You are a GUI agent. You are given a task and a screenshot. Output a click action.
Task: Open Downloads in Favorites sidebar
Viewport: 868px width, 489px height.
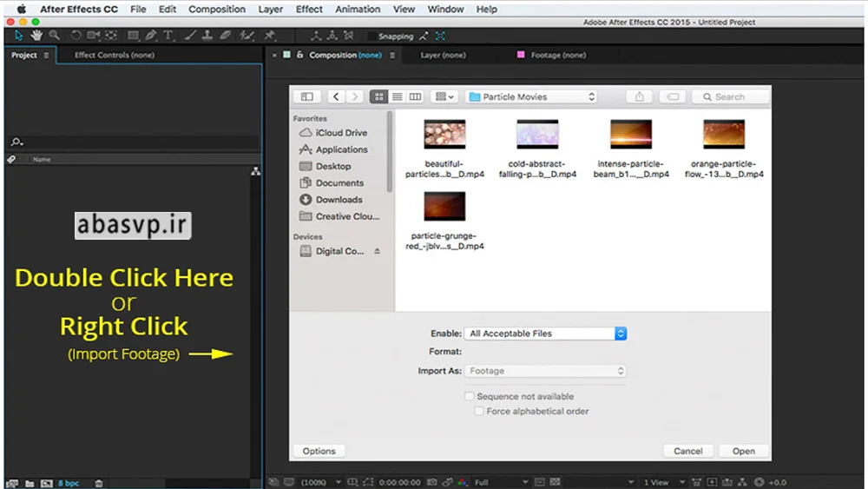pyautogui.click(x=331, y=200)
